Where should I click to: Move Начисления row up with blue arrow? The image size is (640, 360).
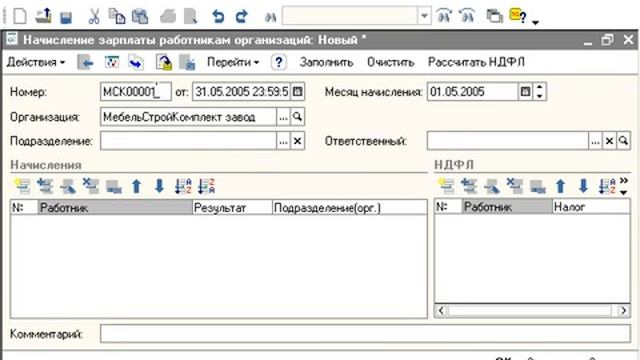coord(137,186)
